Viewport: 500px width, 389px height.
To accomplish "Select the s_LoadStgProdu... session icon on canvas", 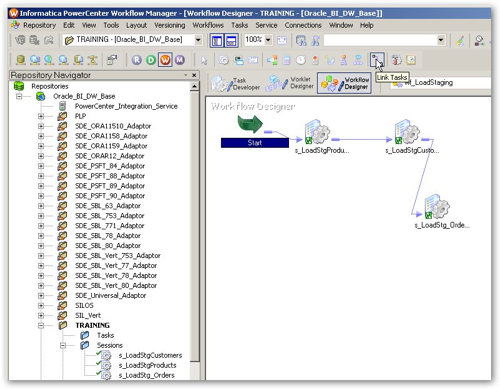I will (317, 132).
